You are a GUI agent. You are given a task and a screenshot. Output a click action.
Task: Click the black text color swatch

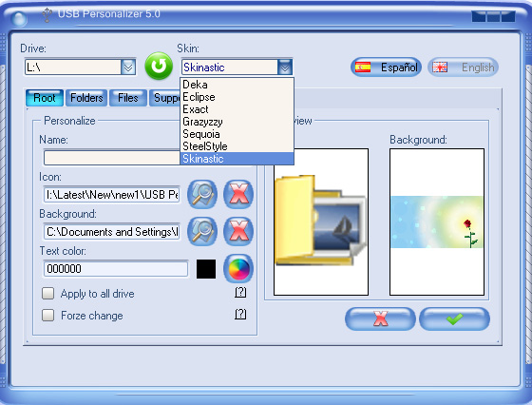click(206, 269)
